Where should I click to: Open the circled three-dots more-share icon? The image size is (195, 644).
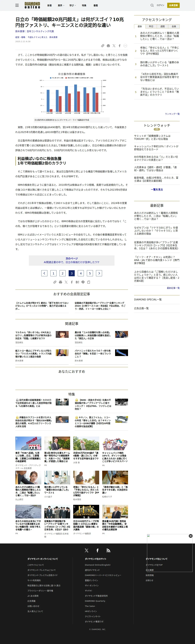tap(125, 46)
